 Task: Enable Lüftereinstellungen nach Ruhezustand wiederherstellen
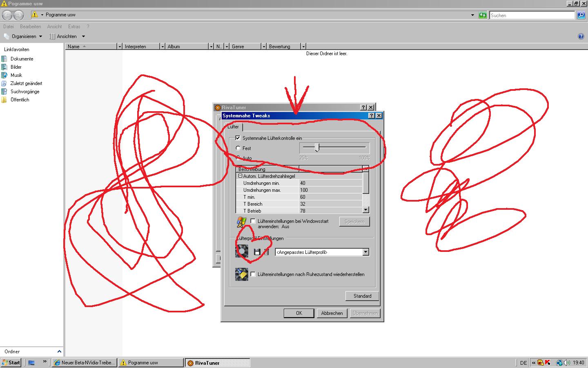click(253, 274)
